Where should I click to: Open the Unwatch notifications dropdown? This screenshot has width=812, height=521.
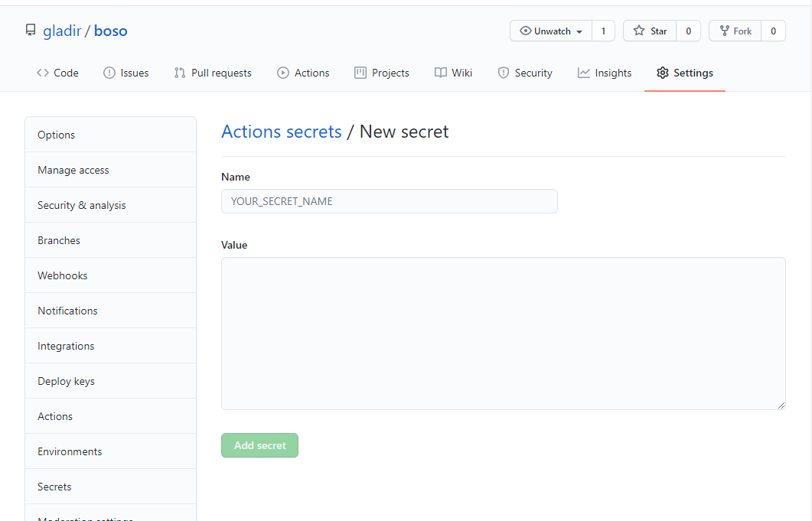[551, 31]
